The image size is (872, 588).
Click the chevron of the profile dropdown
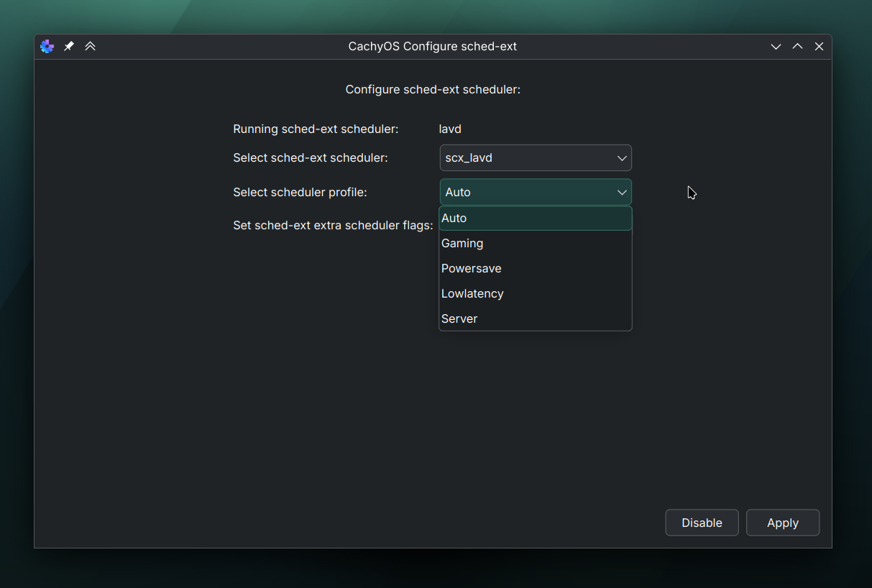[x=622, y=193]
